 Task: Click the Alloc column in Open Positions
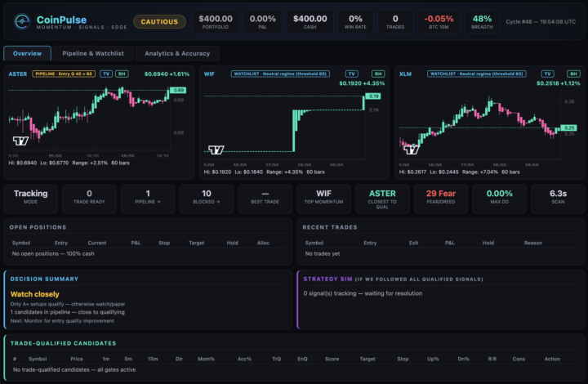coord(263,243)
